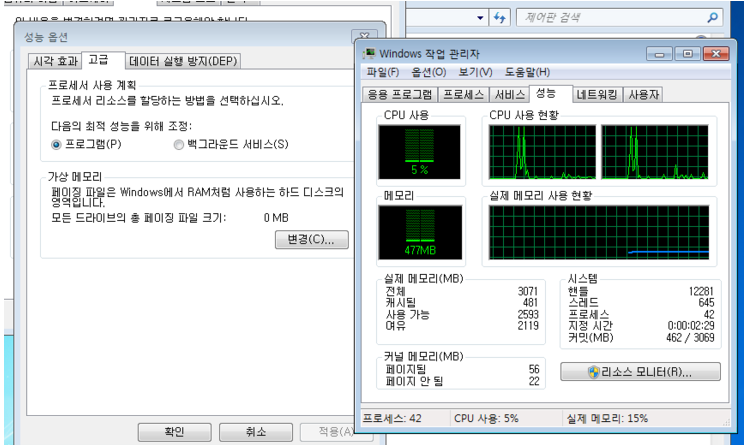Click the Task Manager title bar icon
This screenshot has width=745, height=445.
click(369, 53)
